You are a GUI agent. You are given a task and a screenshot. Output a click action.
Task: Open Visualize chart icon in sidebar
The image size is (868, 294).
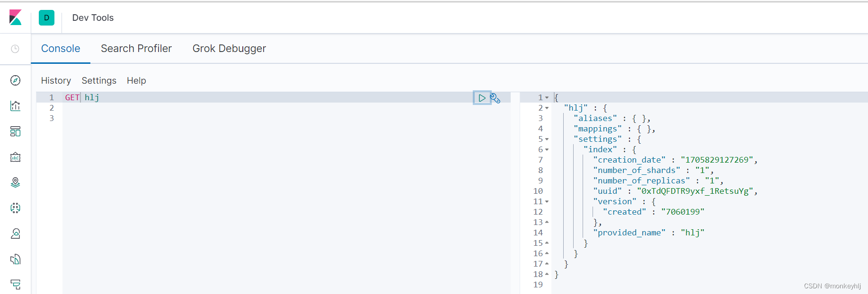15,106
